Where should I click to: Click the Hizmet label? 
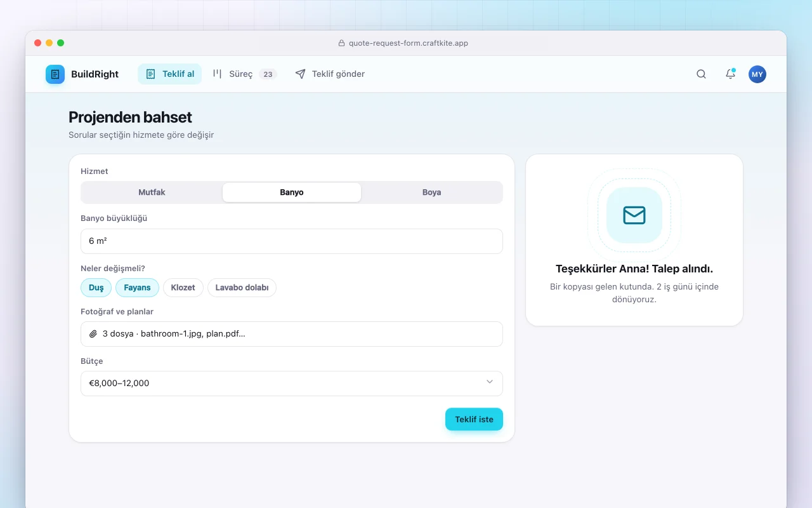coord(95,171)
